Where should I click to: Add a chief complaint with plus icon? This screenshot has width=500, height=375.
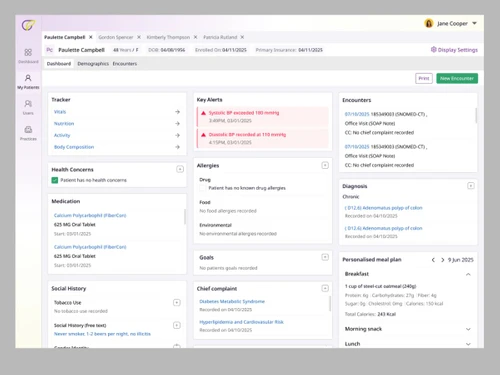(x=325, y=288)
